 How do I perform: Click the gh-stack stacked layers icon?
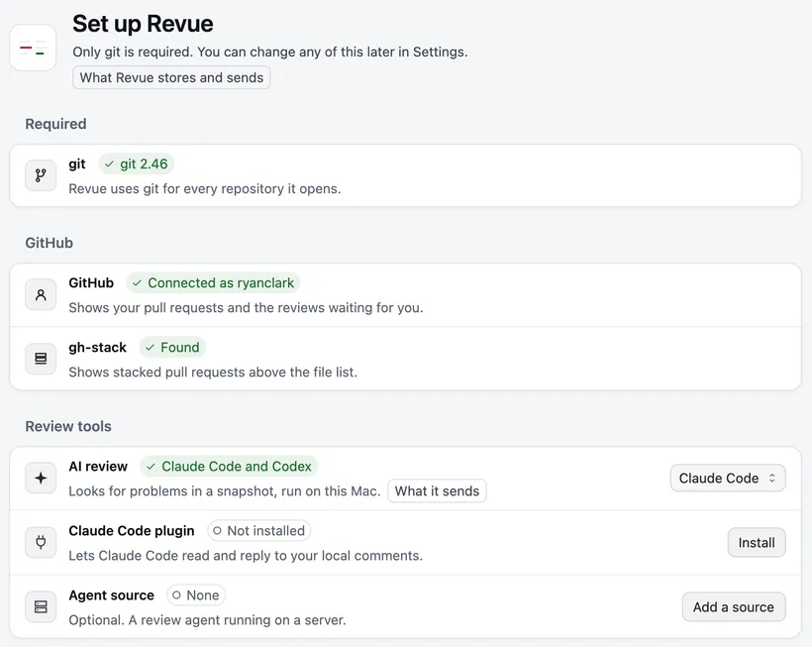point(41,359)
